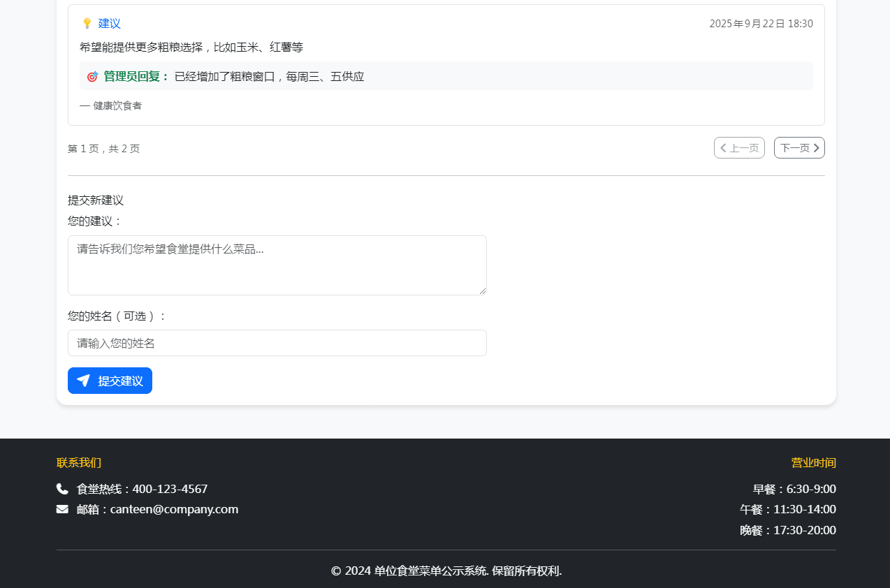The height and width of the screenshot is (588, 890).
Task: Click the paper plane icon on submit button
Action: pyautogui.click(x=83, y=381)
